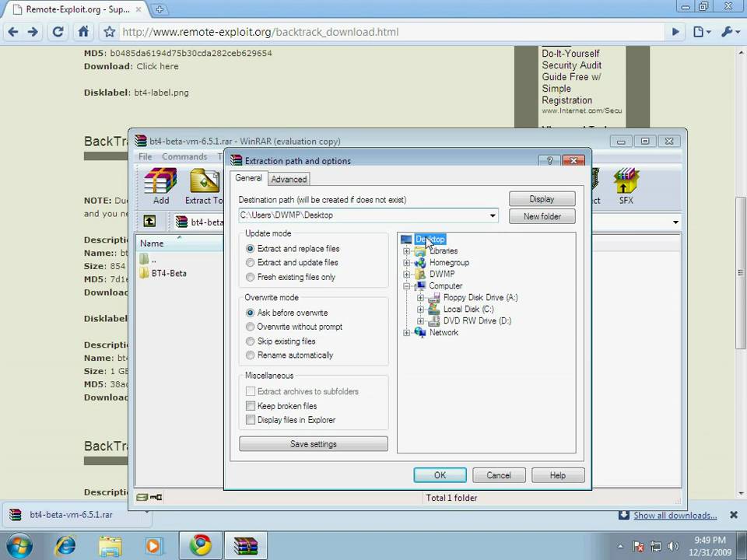
Task: Enable Display files in Explorer
Action: pos(250,420)
